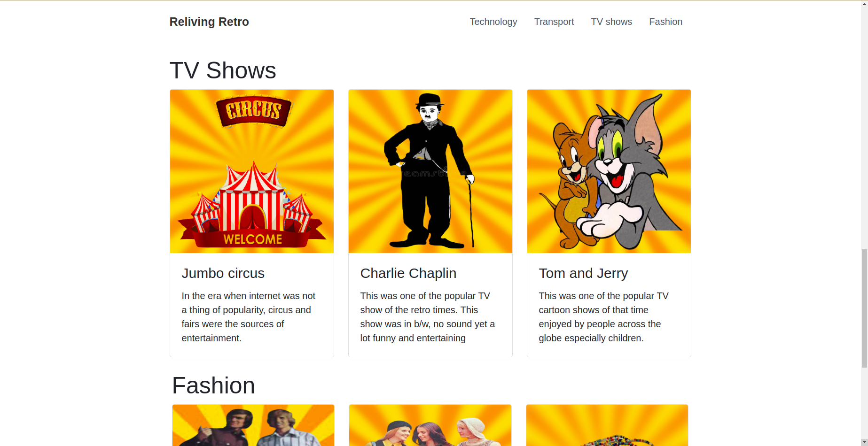Open the Transport nav item
Screen dimensions: 868x446
pyautogui.click(x=554, y=22)
